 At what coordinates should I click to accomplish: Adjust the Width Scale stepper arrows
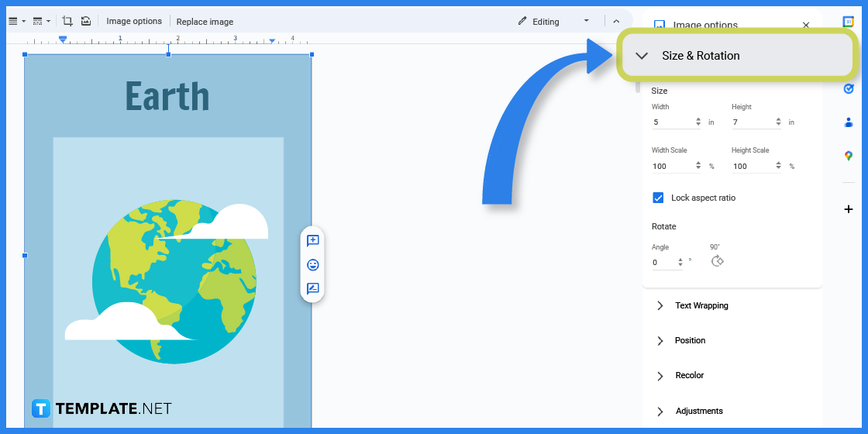[698, 166]
